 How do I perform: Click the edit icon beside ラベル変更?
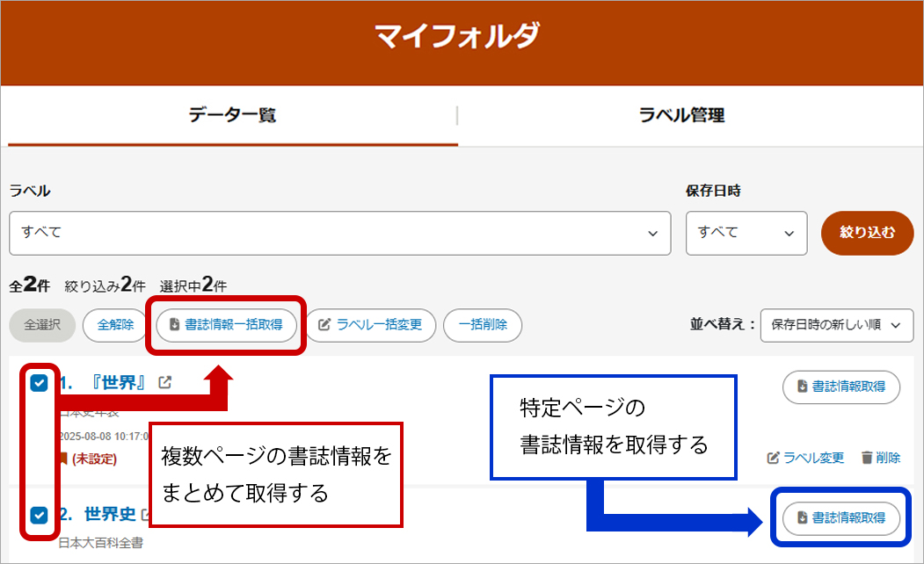[x=775, y=457]
